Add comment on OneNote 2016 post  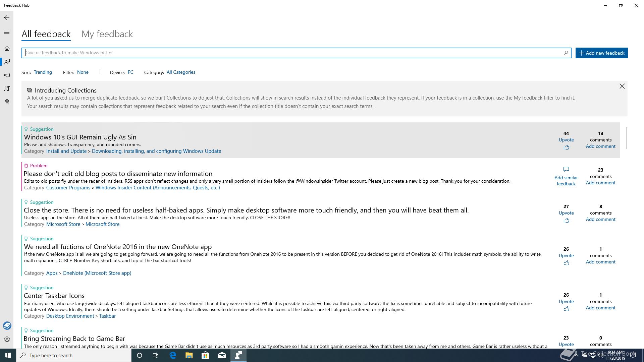click(x=600, y=262)
